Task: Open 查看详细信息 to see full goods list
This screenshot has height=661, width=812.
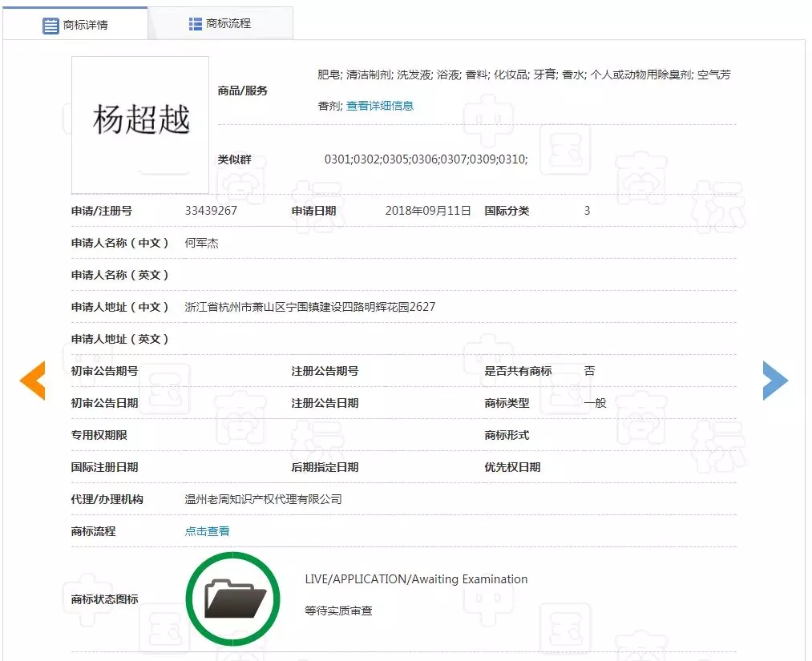Action: [379, 105]
